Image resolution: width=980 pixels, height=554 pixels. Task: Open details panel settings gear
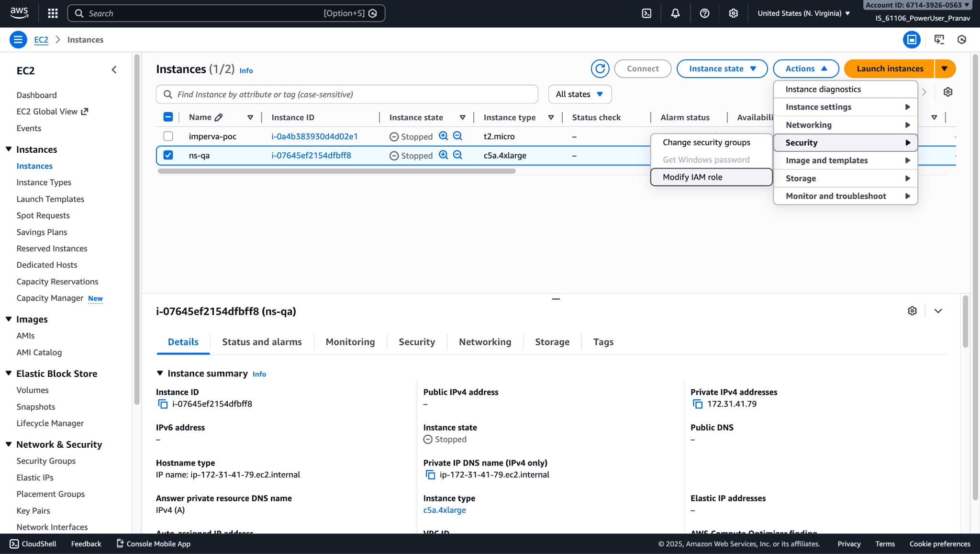point(913,311)
